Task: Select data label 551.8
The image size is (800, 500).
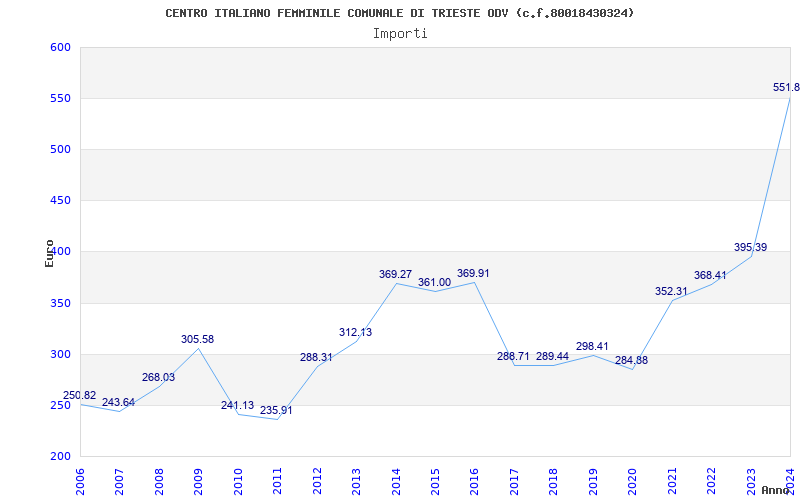Action: point(786,87)
